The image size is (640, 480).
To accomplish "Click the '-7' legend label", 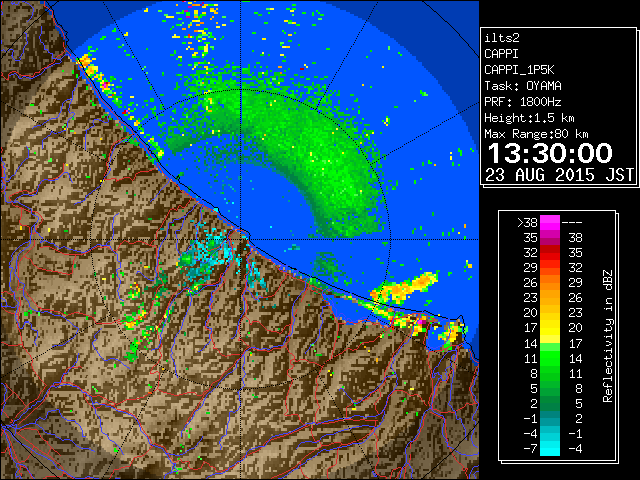I will (530, 448).
